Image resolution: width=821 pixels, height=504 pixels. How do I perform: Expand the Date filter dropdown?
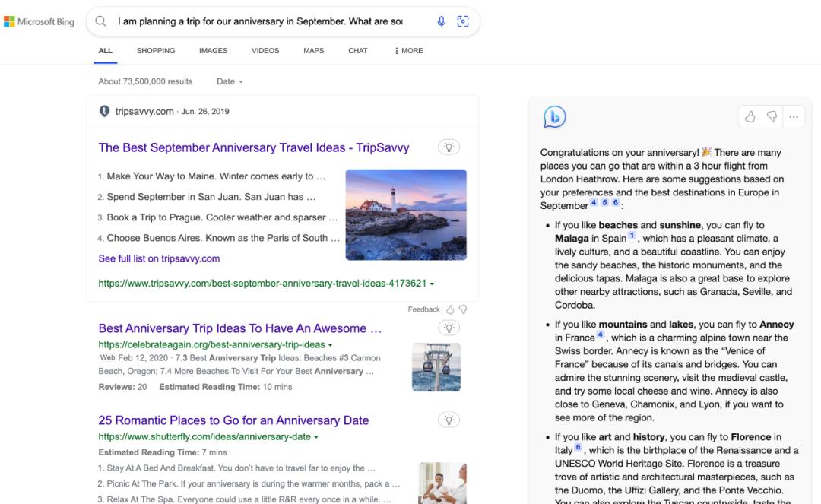click(230, 81)
